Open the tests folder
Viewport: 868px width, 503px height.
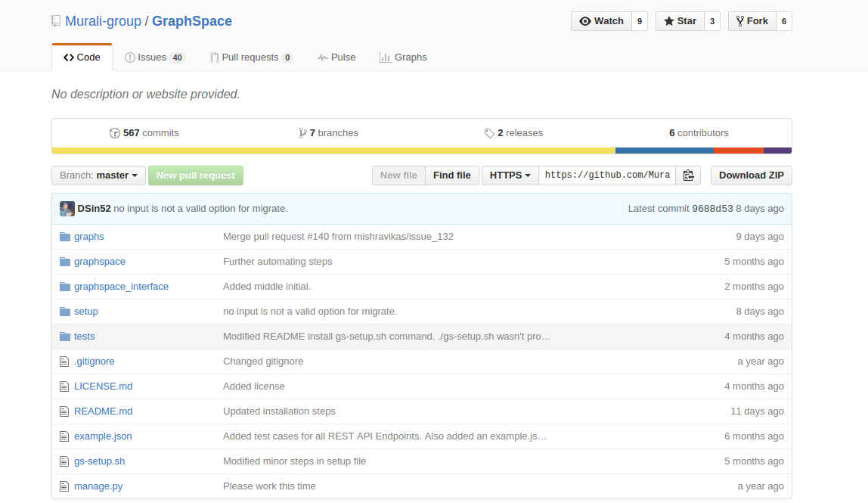(x=84, y=337)
